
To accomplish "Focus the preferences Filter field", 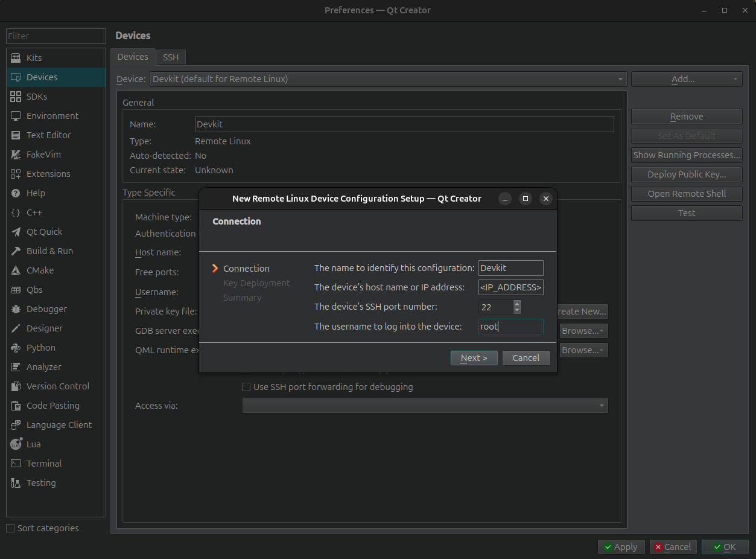I will pos(56,36).
